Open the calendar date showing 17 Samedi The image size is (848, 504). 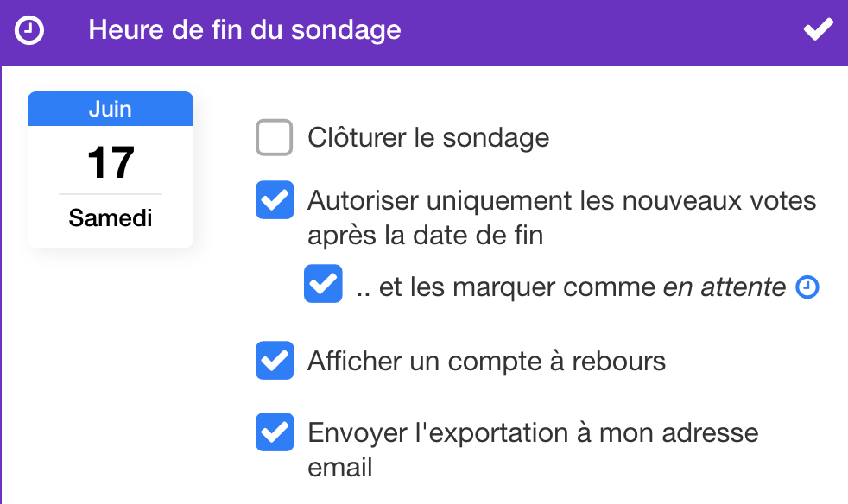pos(111,170)
